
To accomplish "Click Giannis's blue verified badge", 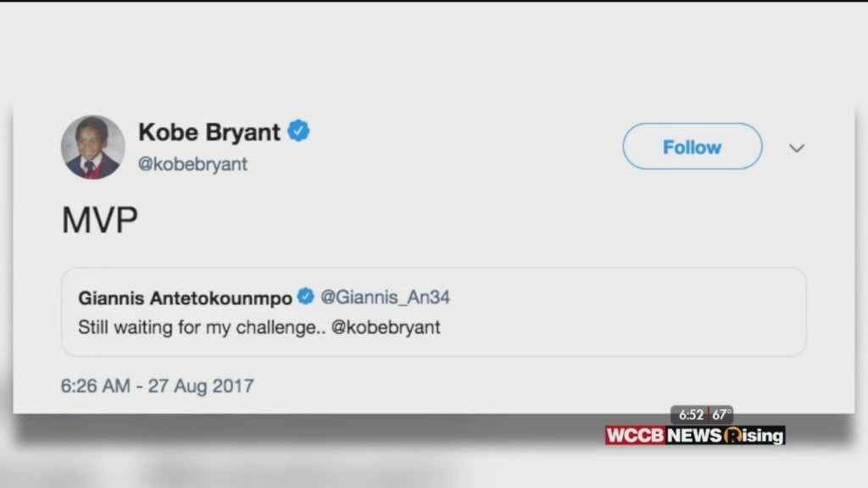I will 305,297.
